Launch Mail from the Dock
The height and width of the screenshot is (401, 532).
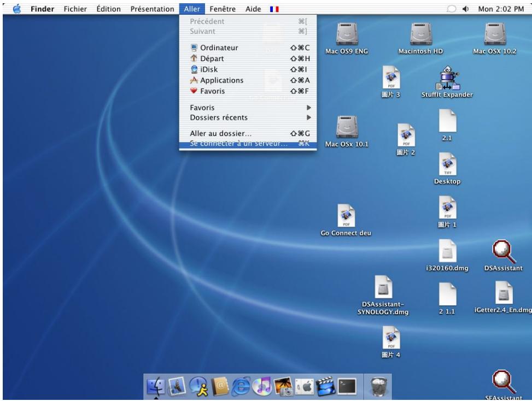point(177,386)
